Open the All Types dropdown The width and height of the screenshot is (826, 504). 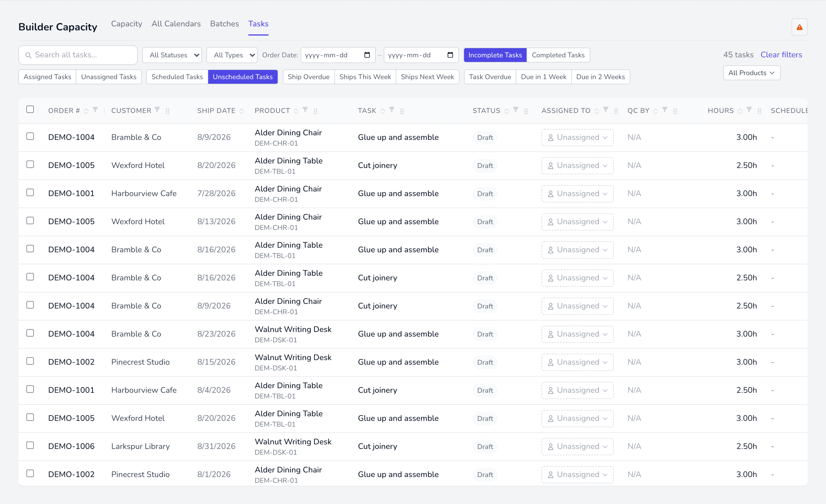[x=232, y=55]
